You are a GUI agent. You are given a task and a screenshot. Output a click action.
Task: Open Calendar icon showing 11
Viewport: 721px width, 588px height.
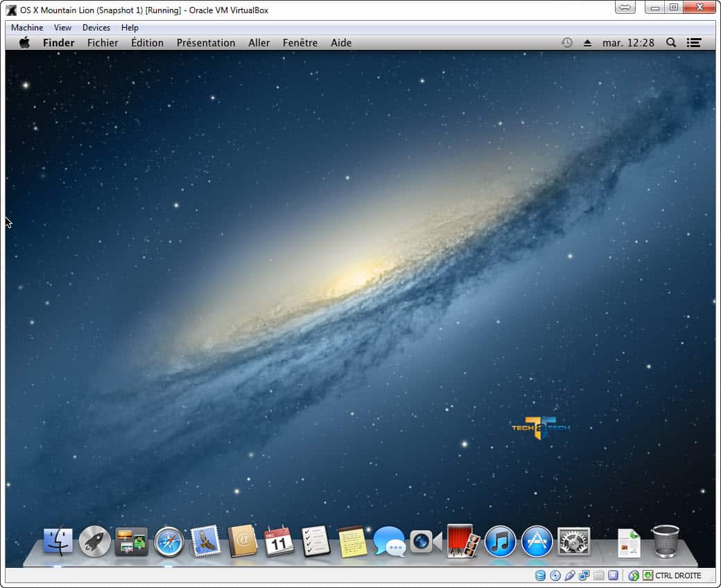[x=279, y=541]
